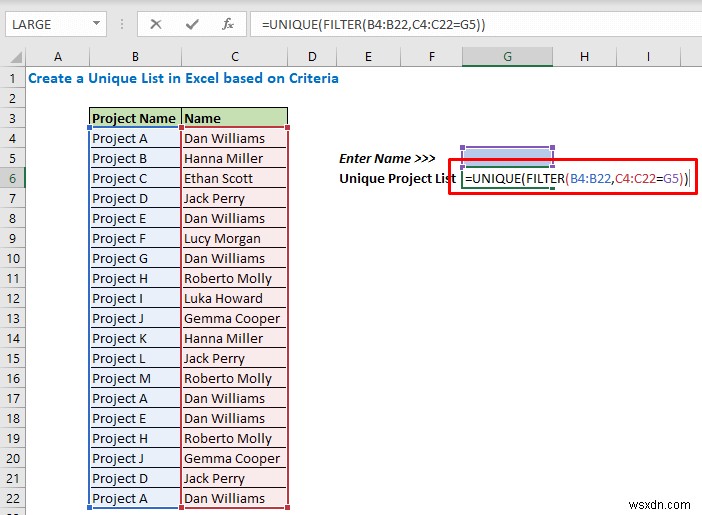
Task: Select column G header
Action: click(x=507, y=57)
